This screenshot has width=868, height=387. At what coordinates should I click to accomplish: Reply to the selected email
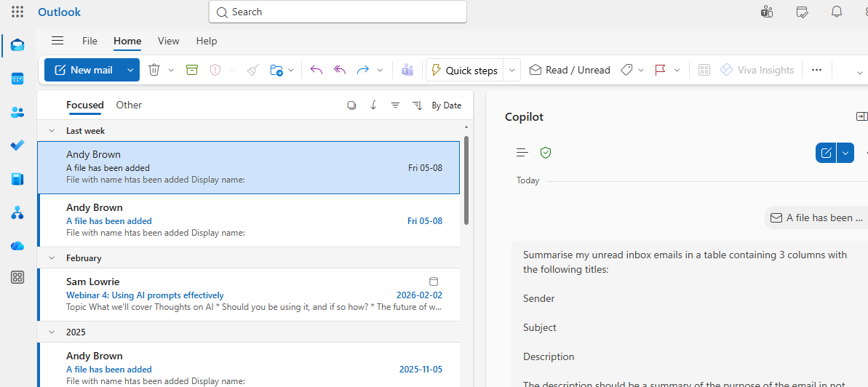(x=316, y=70)
